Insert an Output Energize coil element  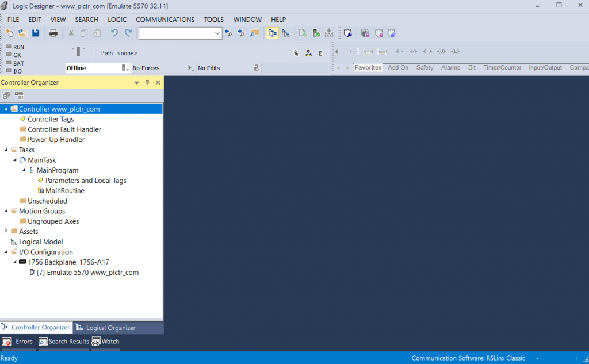click(x=427, y=51)
